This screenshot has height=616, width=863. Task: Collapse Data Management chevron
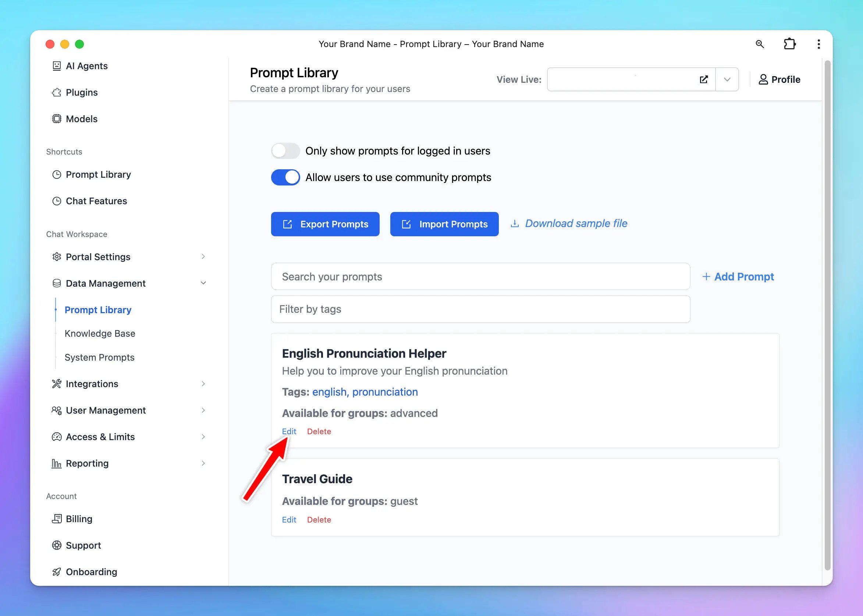pos(203,283)
